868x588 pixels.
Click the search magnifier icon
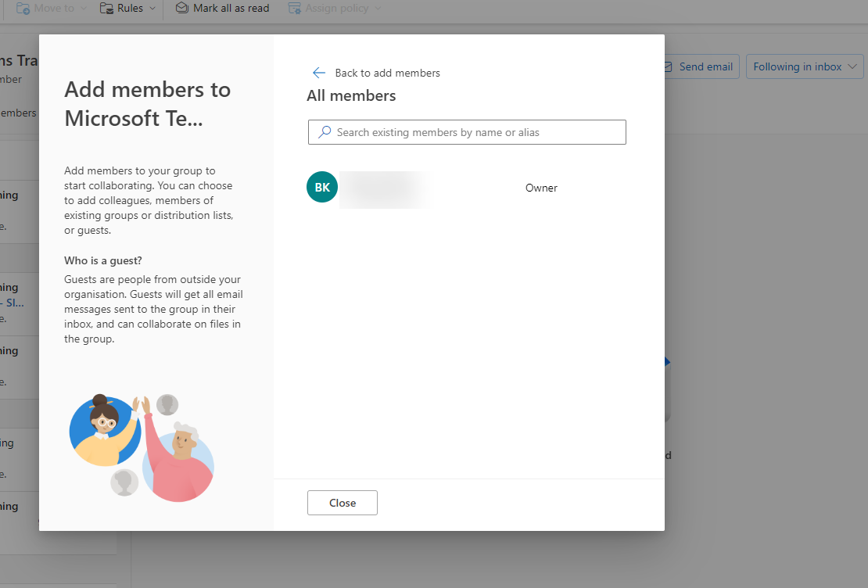325,132
